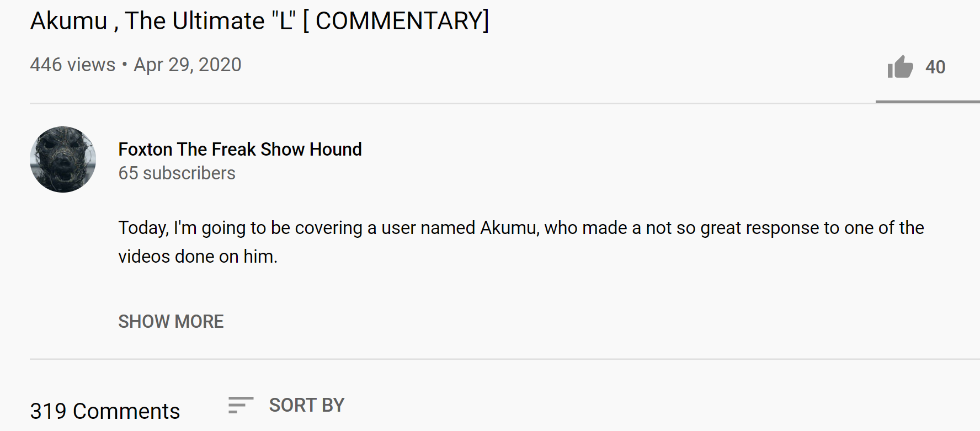
Task: Select the like count number 40
Action: coord(935,67)
